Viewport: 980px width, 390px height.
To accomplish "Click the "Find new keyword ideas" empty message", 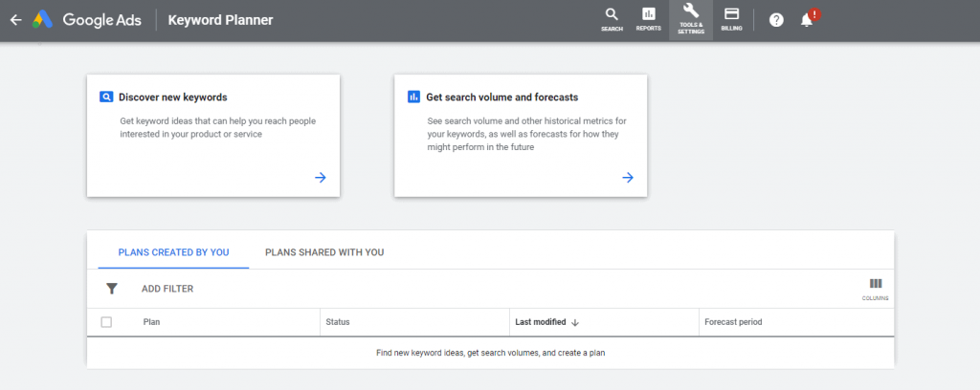I will click(x=491, y=353).
